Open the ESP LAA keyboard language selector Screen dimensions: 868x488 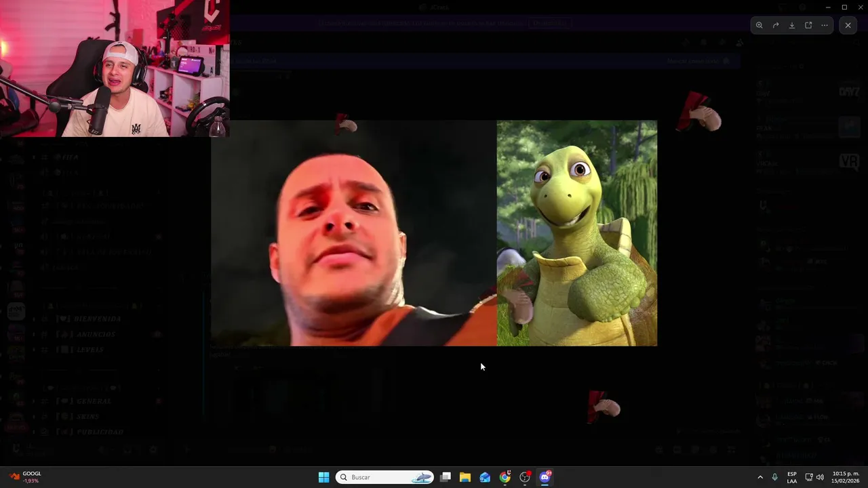pos(792,477)
